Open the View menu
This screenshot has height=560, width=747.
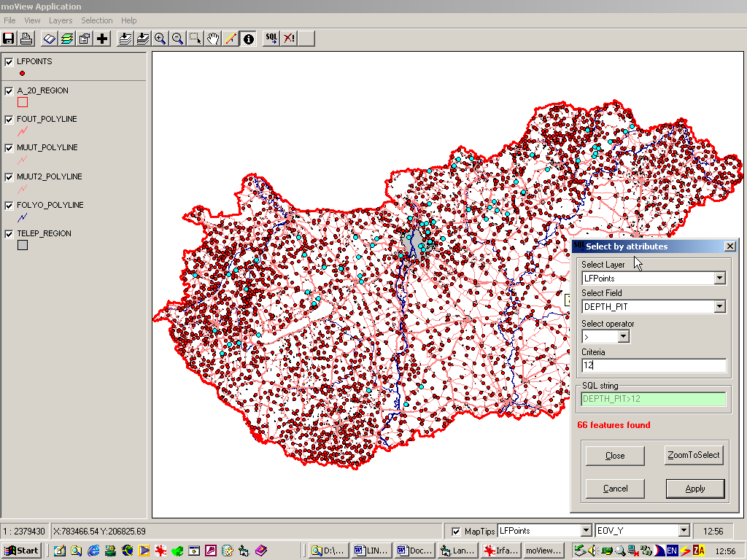click(32, 20)
